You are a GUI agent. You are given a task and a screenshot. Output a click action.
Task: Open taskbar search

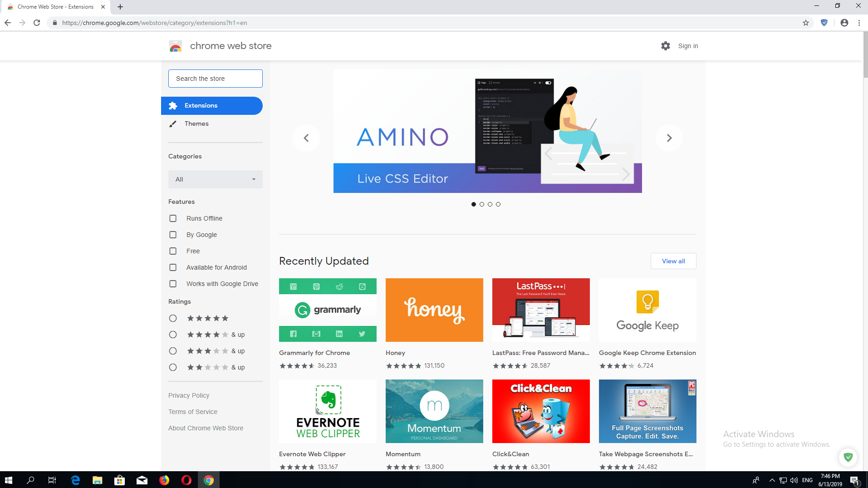tap(30, 480)
